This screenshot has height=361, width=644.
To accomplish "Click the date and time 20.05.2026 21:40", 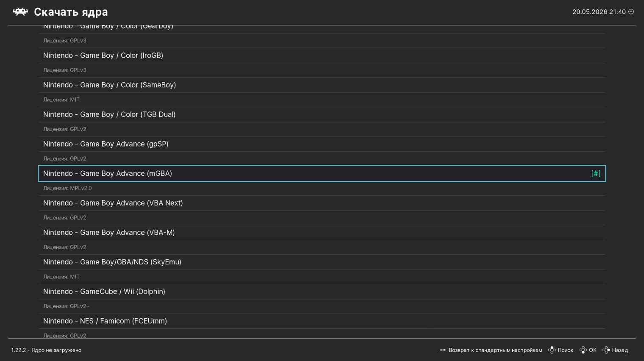I will coord(599,12).
